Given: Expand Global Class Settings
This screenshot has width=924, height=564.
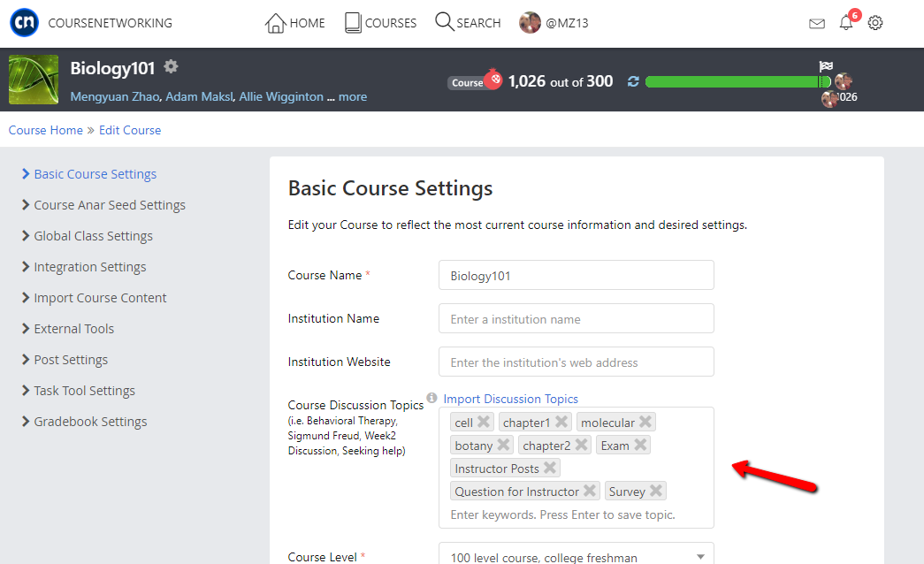Looking at the screenshot, I should click(93, 236).
